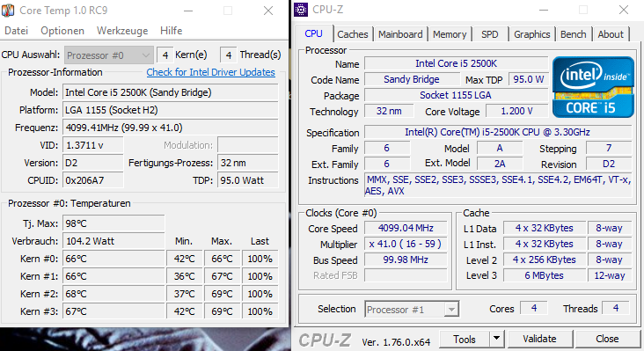This screenshot has width=644, height=351.
Task: Click the Tools button
Action: click(x=465, y=339)
